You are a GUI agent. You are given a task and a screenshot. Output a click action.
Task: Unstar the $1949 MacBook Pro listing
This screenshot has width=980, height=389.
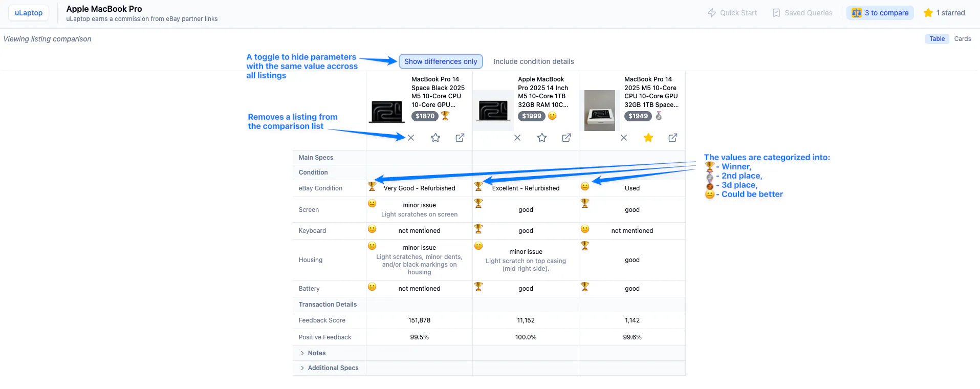648,138
